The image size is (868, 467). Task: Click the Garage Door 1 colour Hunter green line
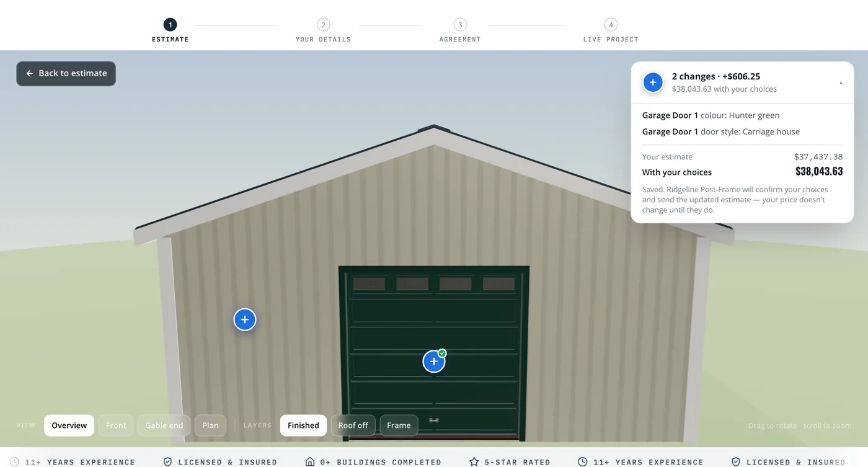pos(711,115)
